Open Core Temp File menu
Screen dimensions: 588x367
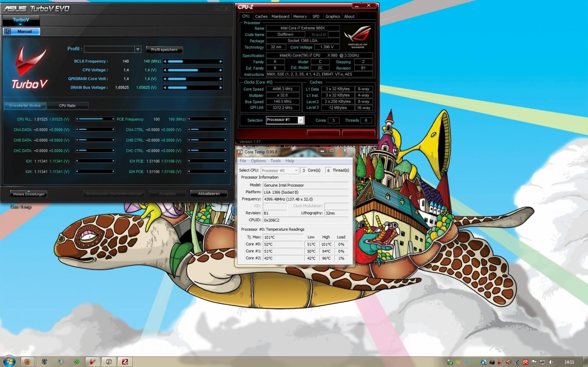click(243, 161)
